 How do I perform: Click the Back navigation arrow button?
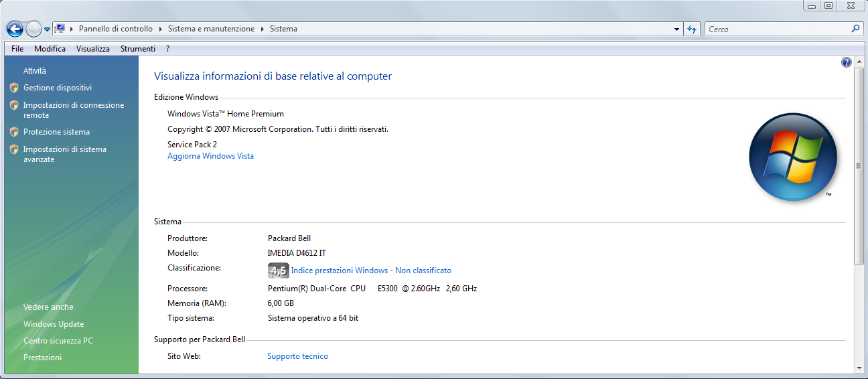coord(15,29)
